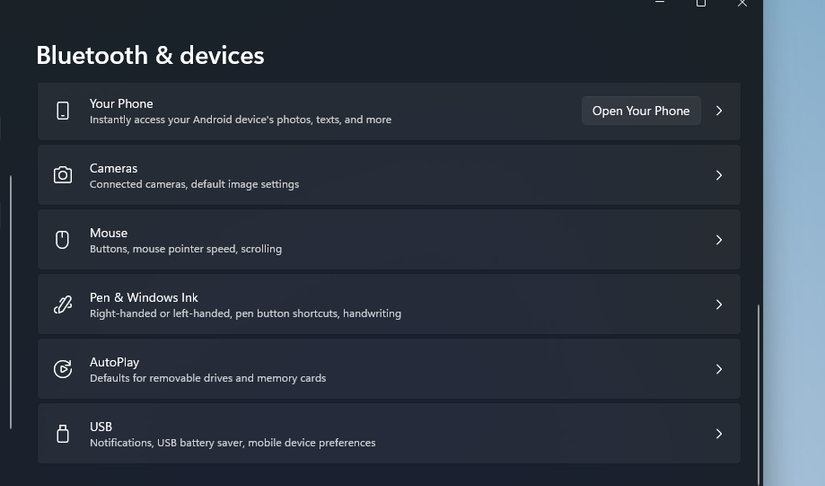The image size is (825, 486).
Task: Expand the AutoPlay chevron arrow
Action: coord(719,369)
